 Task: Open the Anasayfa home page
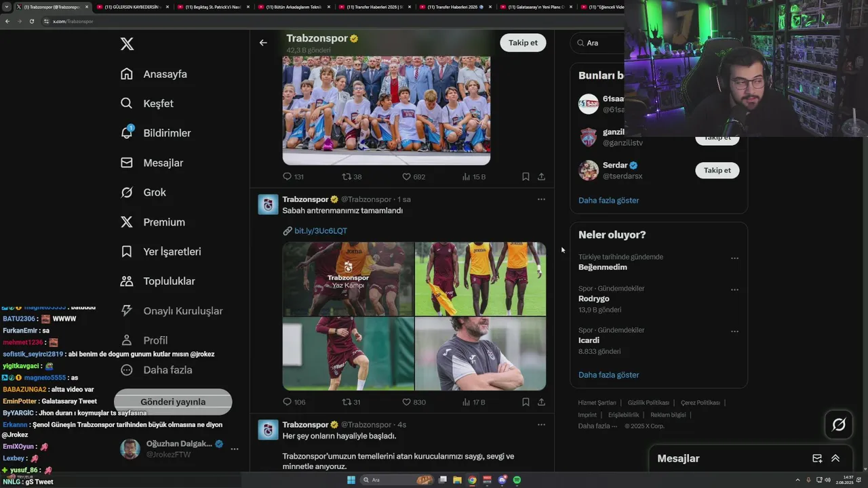154,74
